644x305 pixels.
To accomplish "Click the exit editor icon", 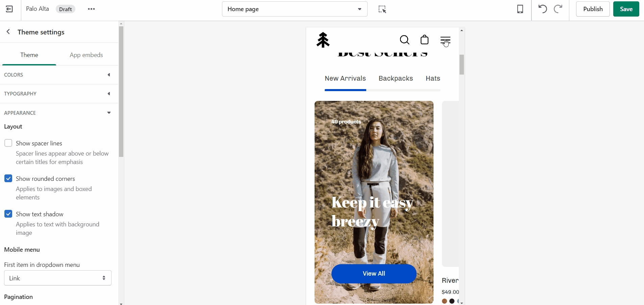I will 9,9.
